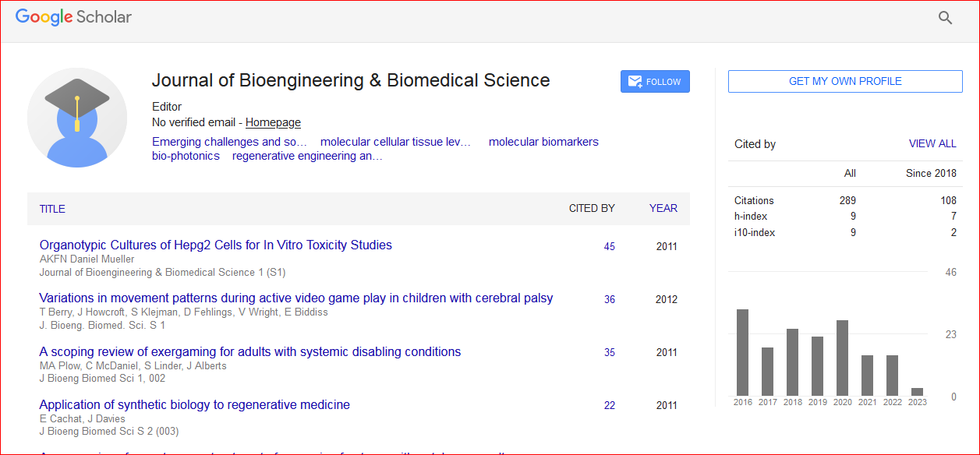This screenshot has width=980, height=455.
Task: Select the bio-photonics interest tag
Action: [x=186, y=156]
